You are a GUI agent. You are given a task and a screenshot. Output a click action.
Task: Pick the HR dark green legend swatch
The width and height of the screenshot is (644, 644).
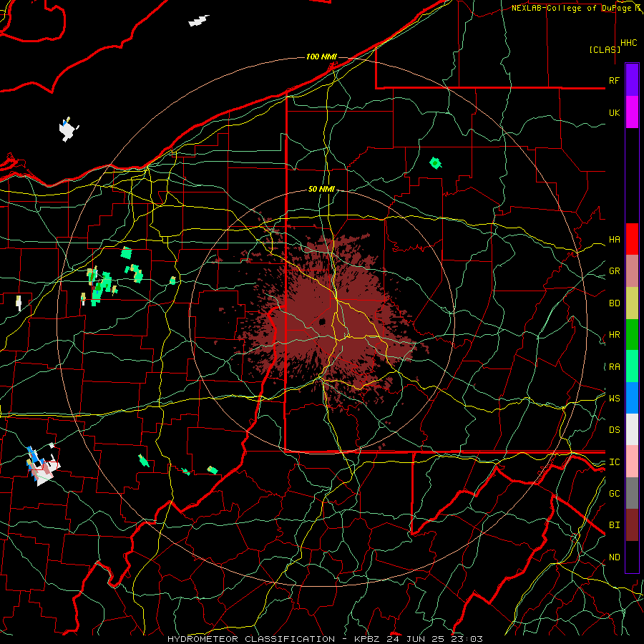pyautogui.click(x=632, y=334)
